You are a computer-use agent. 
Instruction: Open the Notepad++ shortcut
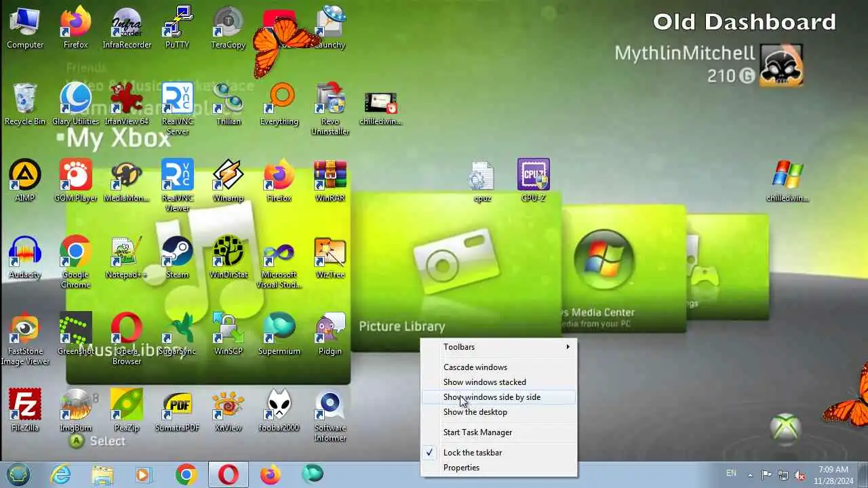(x=127, y=258)
